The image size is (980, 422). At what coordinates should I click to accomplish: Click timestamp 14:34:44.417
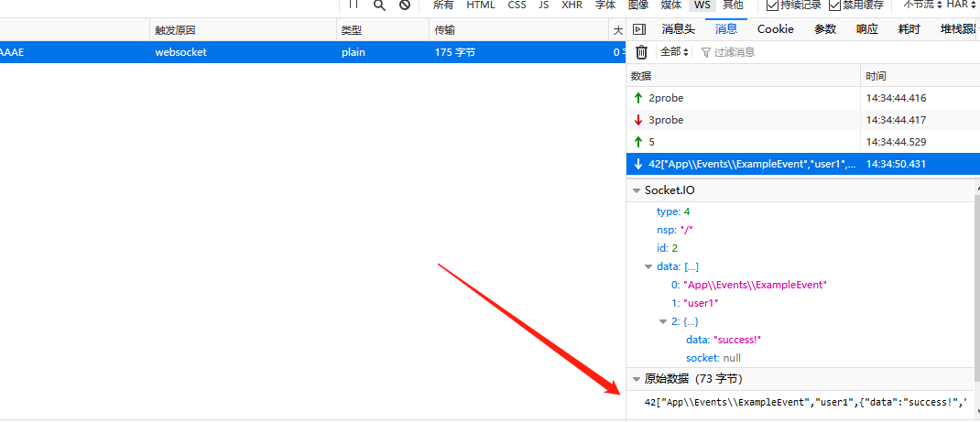click(x=896, y=120)
